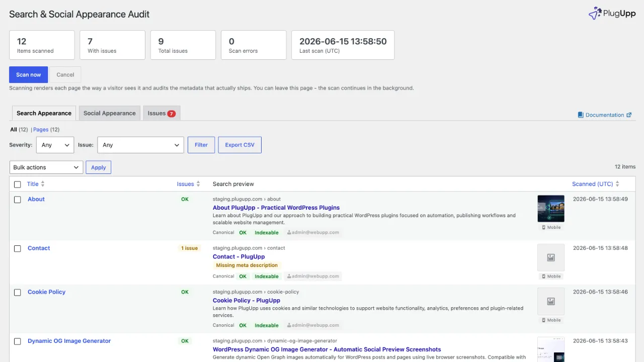Open the Documentation book icon

[x=581, y=115]
